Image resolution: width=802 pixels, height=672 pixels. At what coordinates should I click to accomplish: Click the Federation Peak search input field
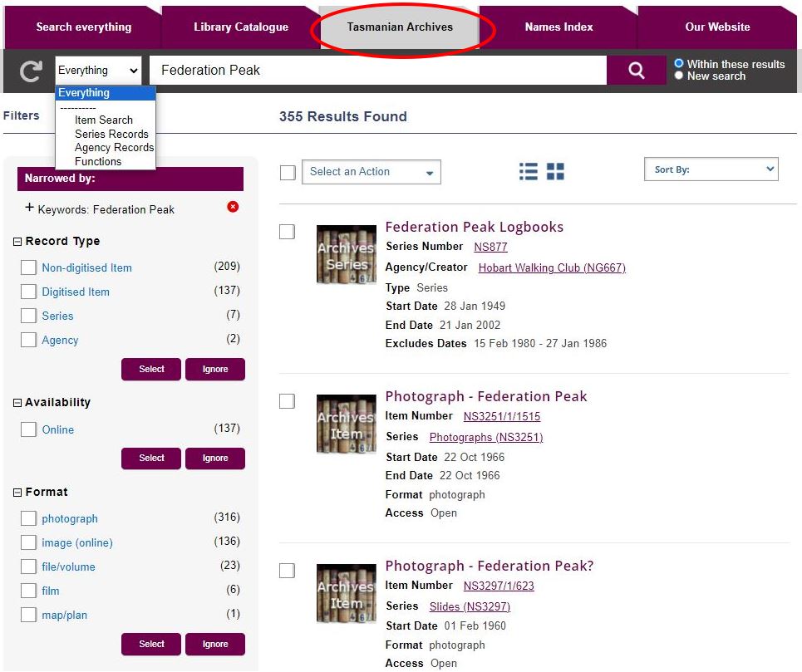pyautogui.click(x=378, y=71)
